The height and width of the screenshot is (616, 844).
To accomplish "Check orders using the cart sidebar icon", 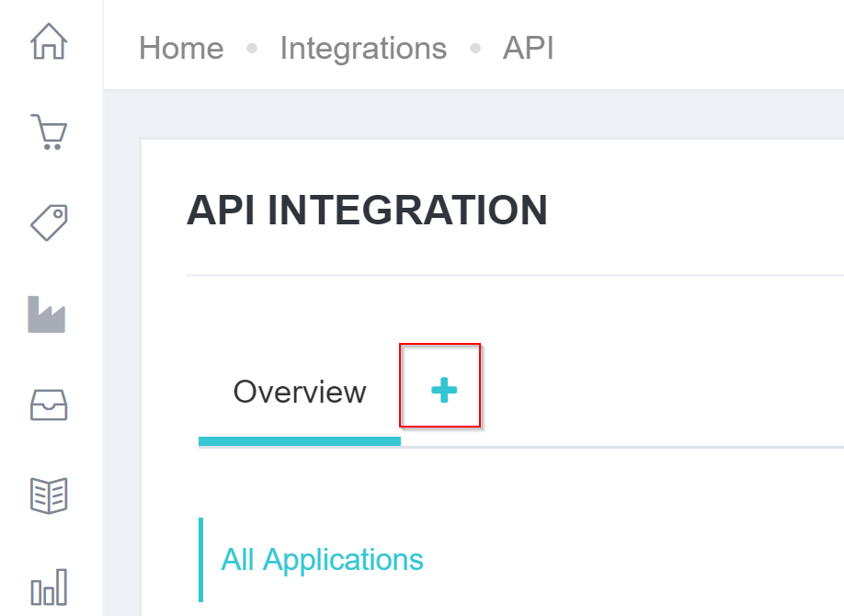I will pos(49,131).
